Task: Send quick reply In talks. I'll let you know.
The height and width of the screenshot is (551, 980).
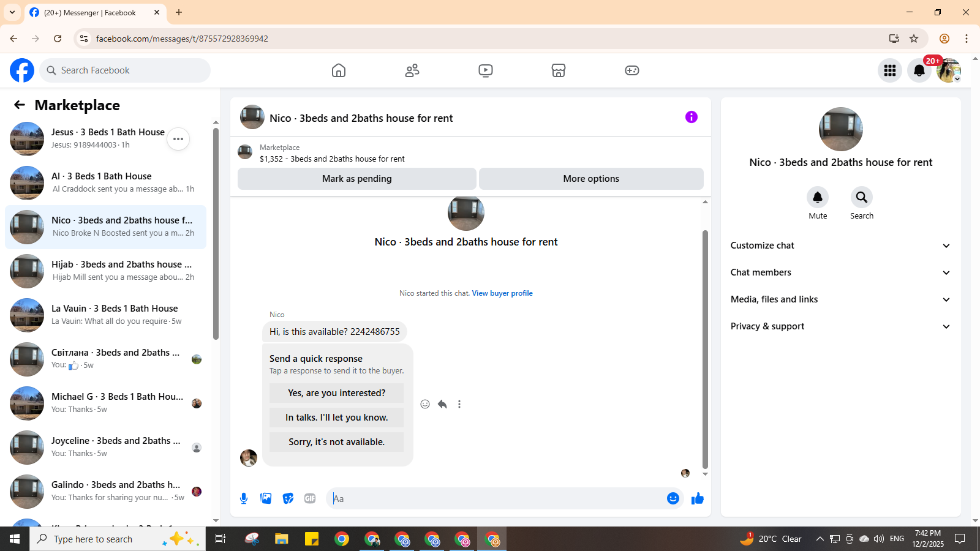Action: point(336,418)
